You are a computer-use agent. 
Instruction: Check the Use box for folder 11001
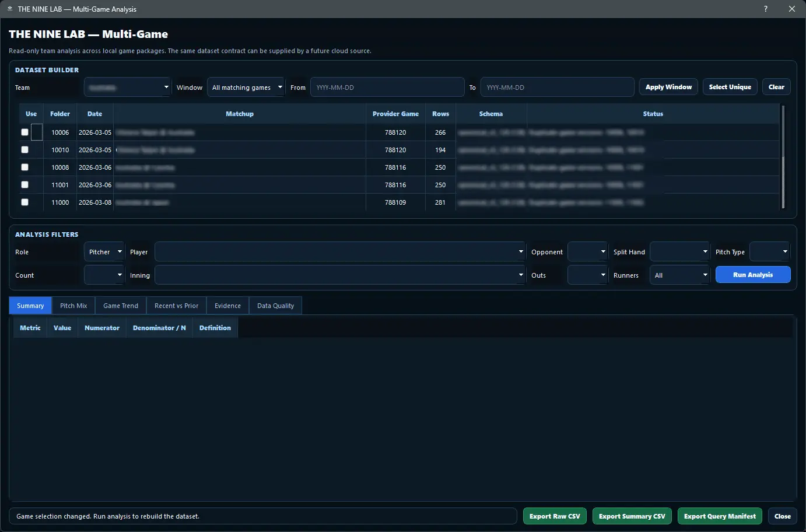tap(24, 185)
